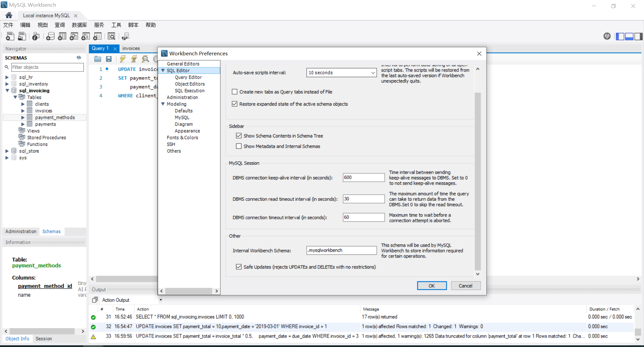Create a new SQL tab icon
Screen dimensions: 644x347
tap(10, 36)
